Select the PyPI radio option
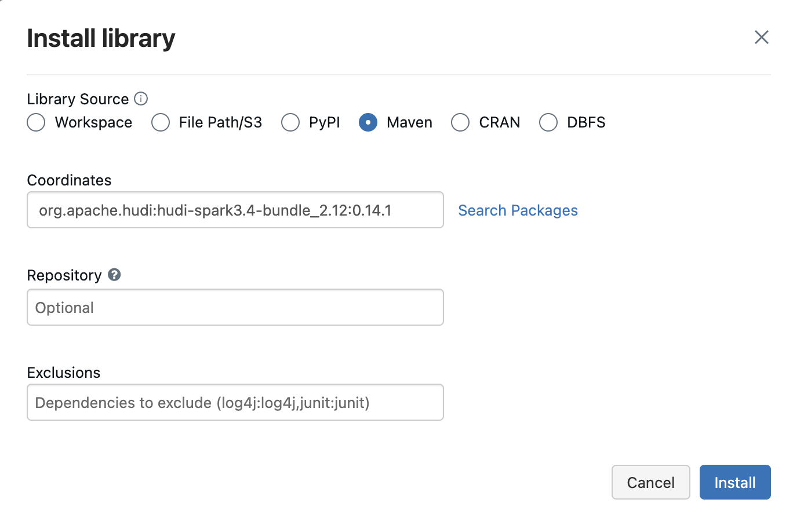Screen dimensions: 793x532 [x=290, y=122]
